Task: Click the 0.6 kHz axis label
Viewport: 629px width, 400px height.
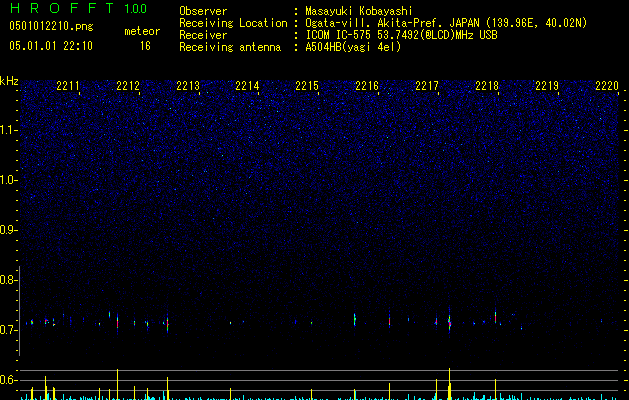Action: click(x=9, y=380)
